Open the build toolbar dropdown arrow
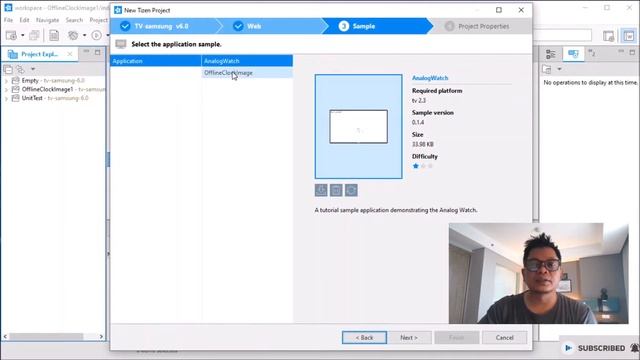 [84, 36]
